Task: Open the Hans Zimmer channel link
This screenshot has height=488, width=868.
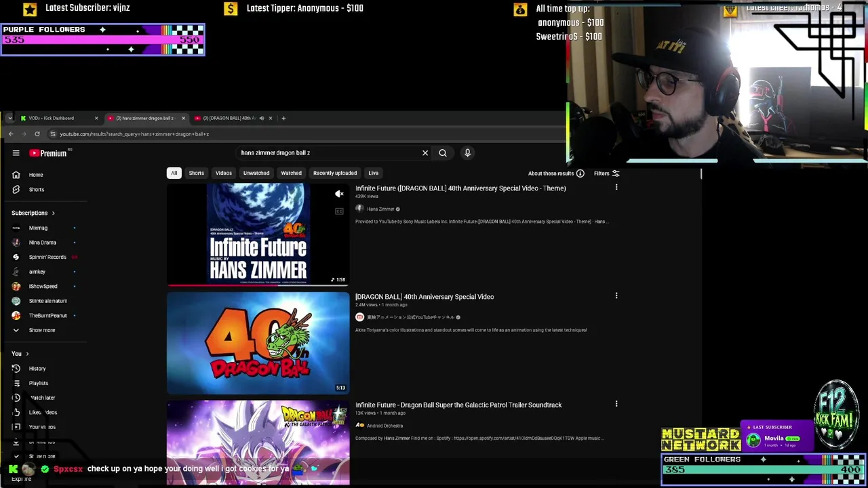Action: (x=380, y=209)
